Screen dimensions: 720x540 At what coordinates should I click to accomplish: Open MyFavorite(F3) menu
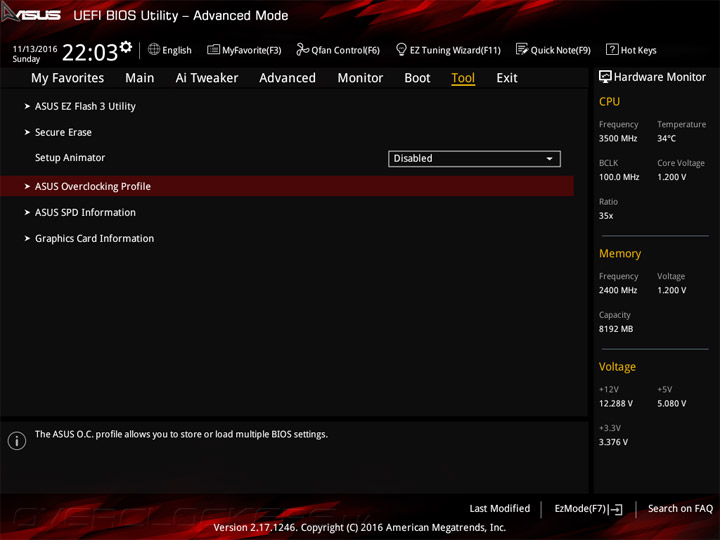click(x=252, y=50)
